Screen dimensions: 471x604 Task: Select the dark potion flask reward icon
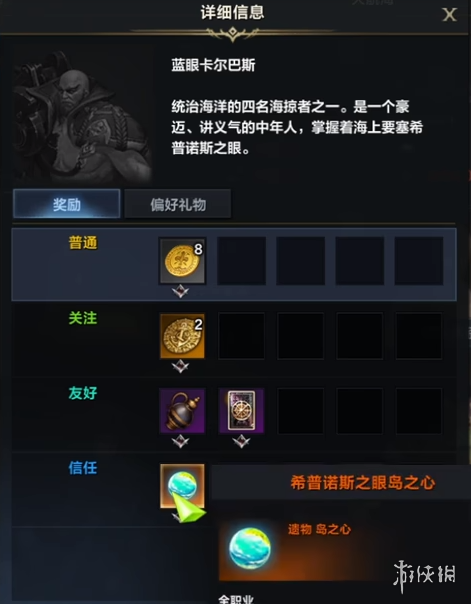coord(183,411)
